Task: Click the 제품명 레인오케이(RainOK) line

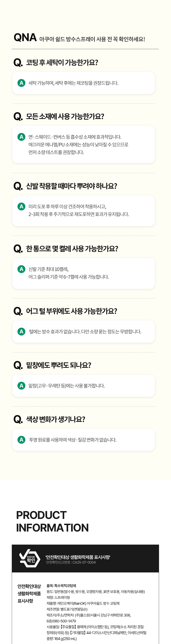Action: pyautogui.click(x=83, y=603)
